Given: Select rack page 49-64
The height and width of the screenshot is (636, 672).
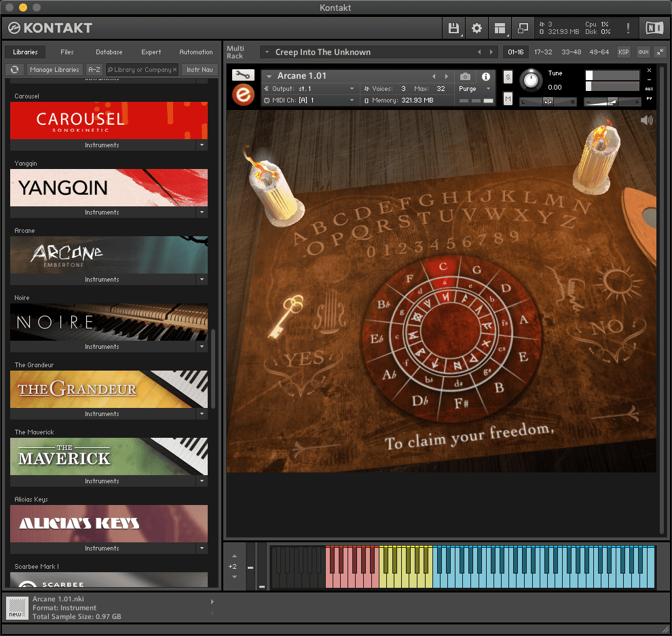Looking at the screenshot, I should [x=599, y=52].
